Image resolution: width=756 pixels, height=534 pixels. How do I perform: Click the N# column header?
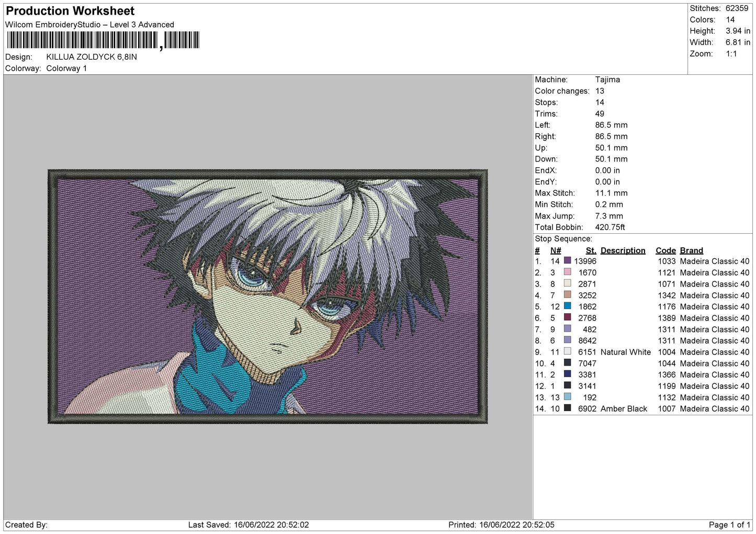coord(555,251)
